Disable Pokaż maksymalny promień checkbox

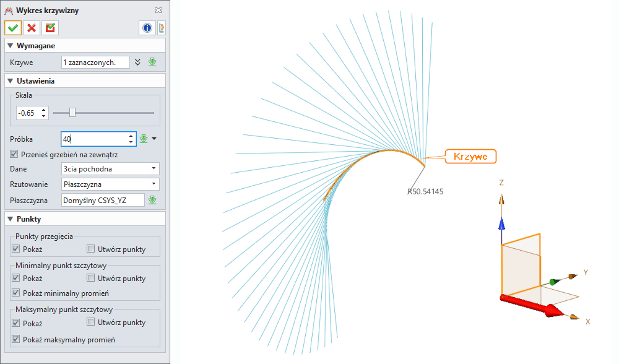click(15, 339)
